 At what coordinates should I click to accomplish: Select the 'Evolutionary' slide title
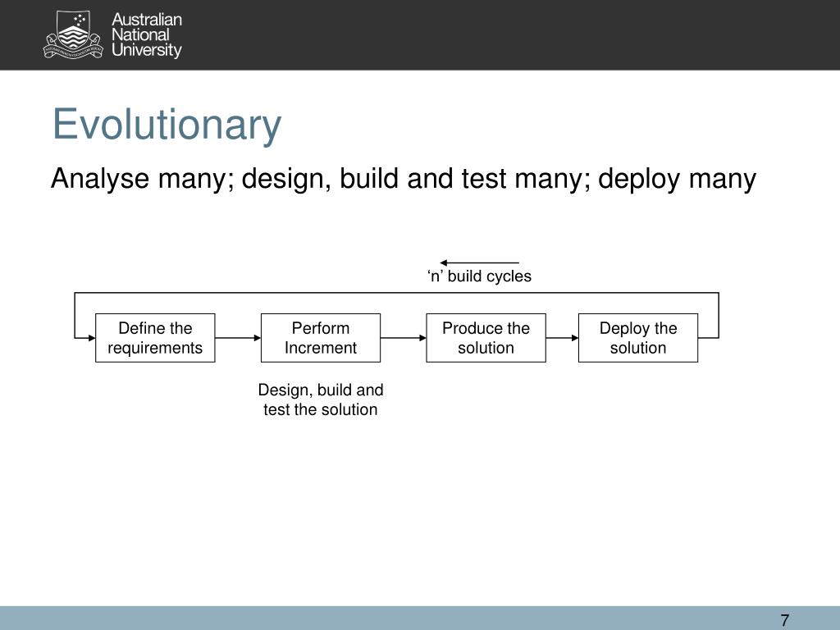(x=167, y=125)
